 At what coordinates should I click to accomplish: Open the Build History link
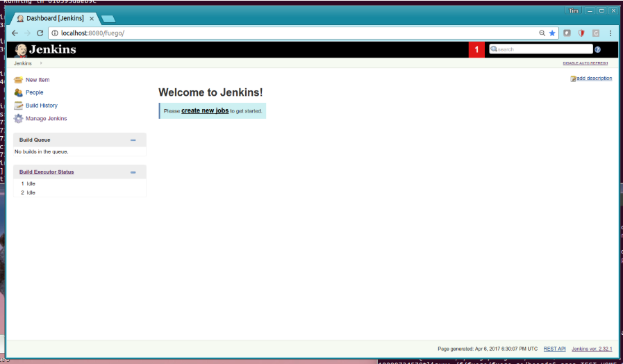[x=42, y=106]
